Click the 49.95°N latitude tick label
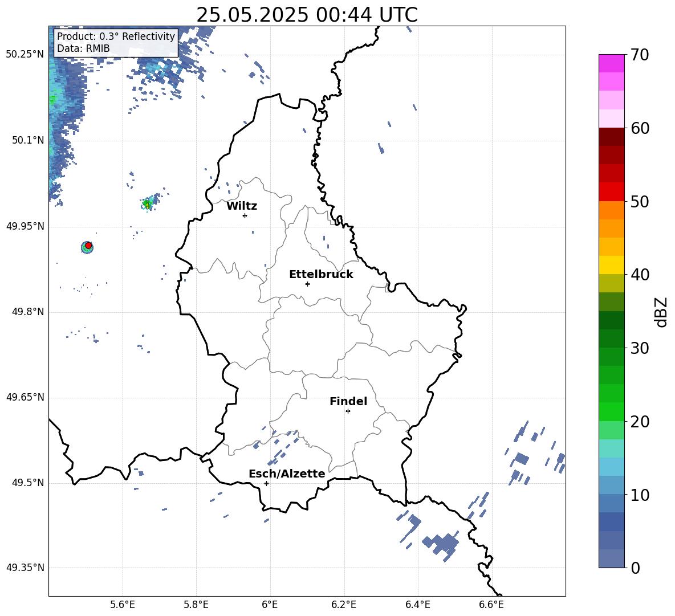This screenshot has height=616, width=675. click(x=25, y=226)
